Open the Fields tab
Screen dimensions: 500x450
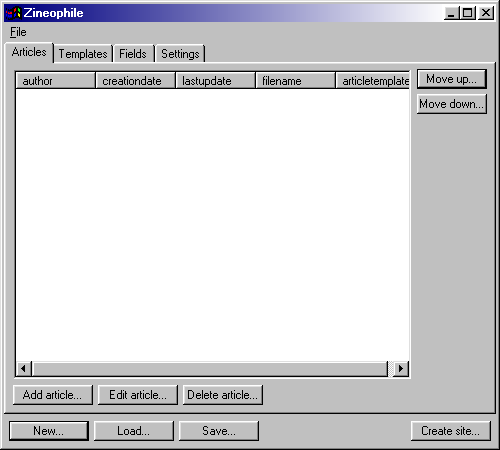[x=133, y=54]
